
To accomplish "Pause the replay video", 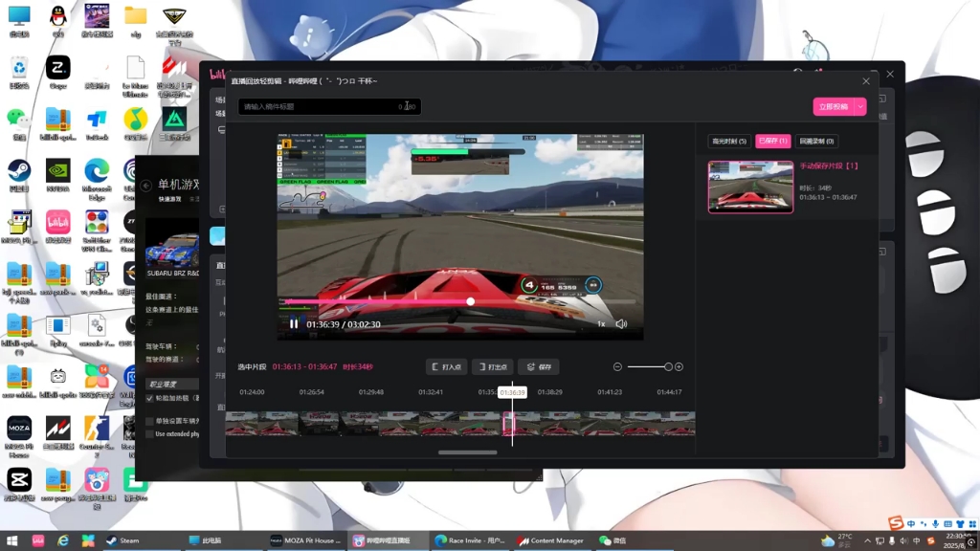I will pos(294,324).
